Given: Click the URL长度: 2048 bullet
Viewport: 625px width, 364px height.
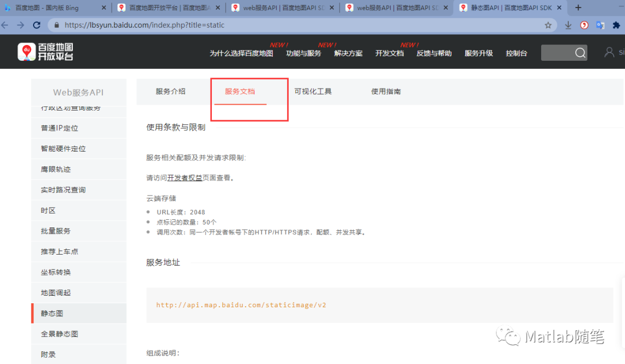Looking at the screenshot, I should (x=181, y=212).
